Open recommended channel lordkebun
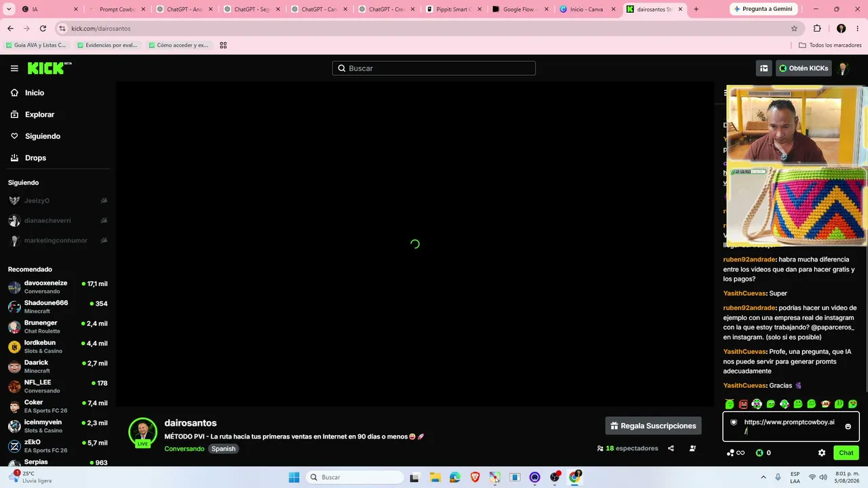868x488 pixels. point(58,346)
